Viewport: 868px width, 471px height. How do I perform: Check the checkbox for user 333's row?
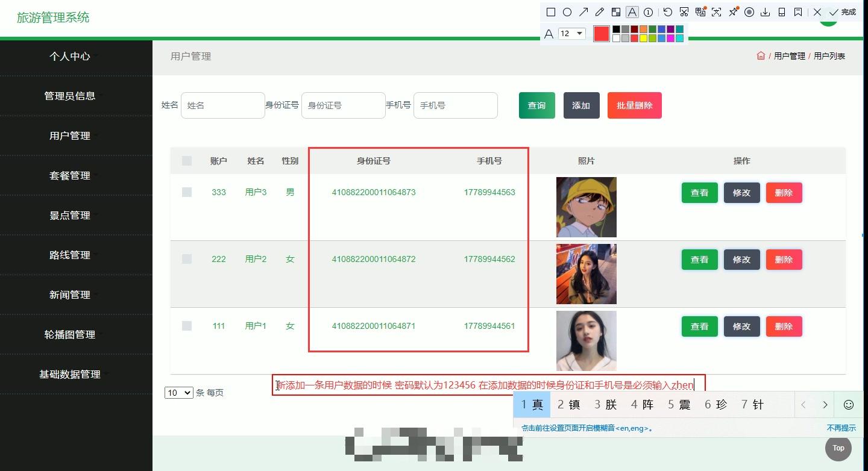click(186, 192)
